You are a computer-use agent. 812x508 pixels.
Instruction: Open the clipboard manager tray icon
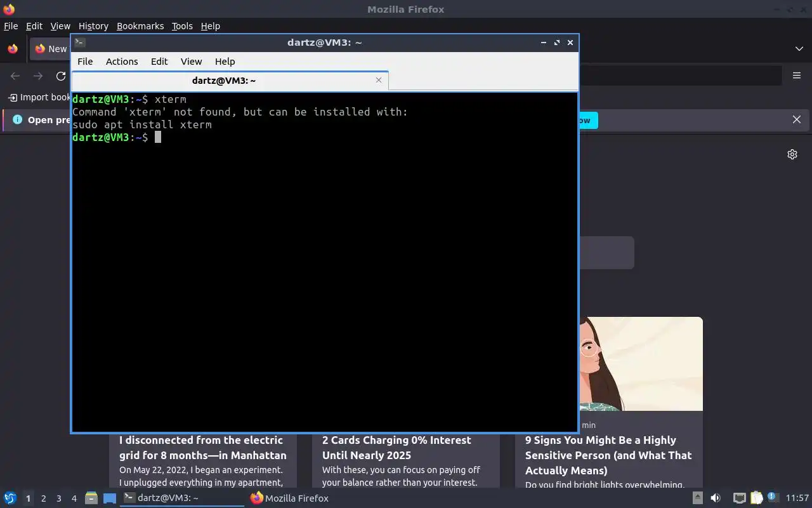tap(756, 498)
